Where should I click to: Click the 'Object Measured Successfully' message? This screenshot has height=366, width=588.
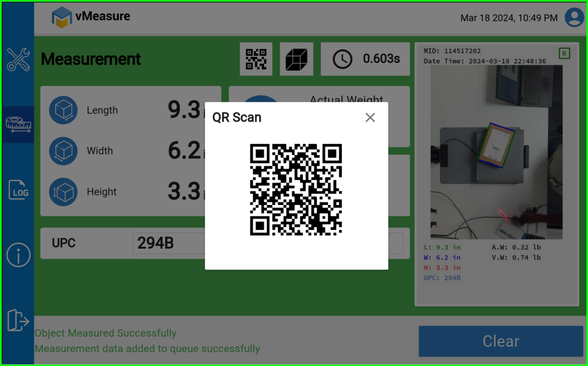(x=105, y=333)
